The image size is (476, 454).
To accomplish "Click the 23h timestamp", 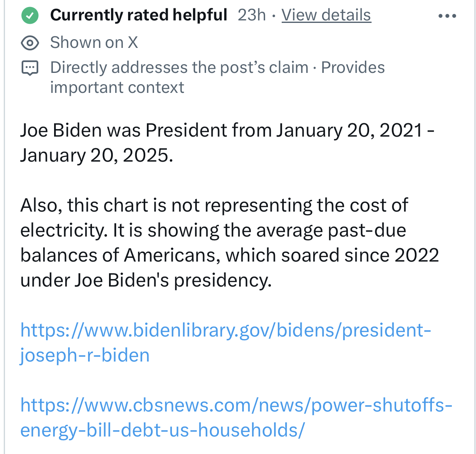I will tap(252, 15).
